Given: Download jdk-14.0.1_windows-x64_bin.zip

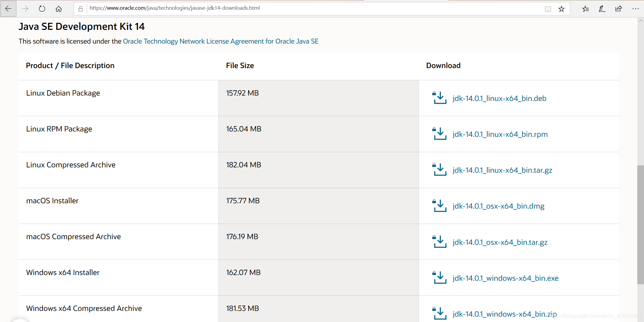Looking at the screenshot, I should point(505,314).
